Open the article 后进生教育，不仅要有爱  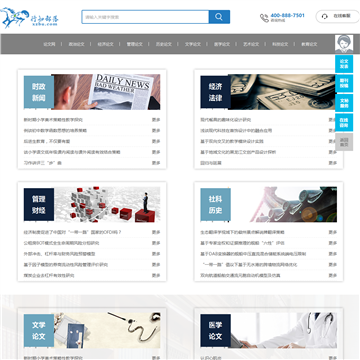(47, 141)
